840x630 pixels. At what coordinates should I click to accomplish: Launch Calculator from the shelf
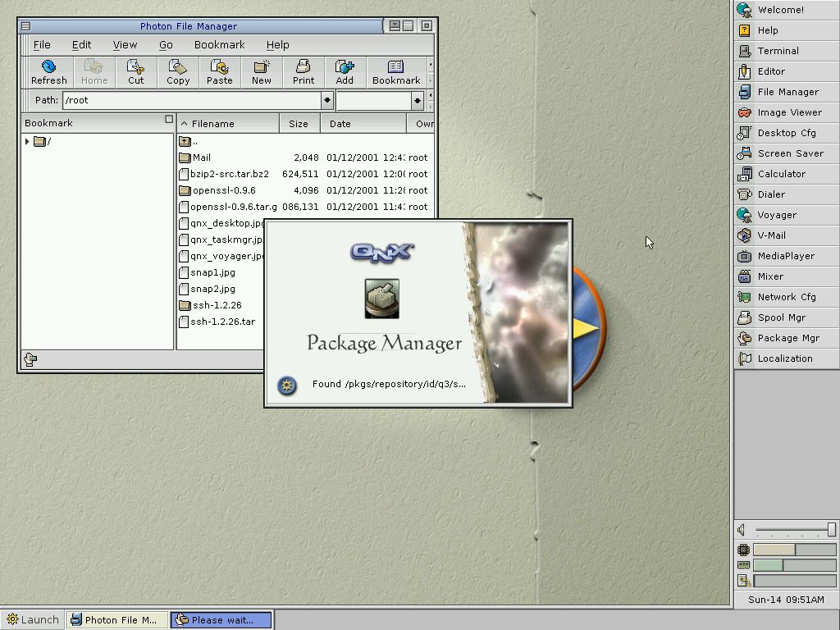click(781, 174)
